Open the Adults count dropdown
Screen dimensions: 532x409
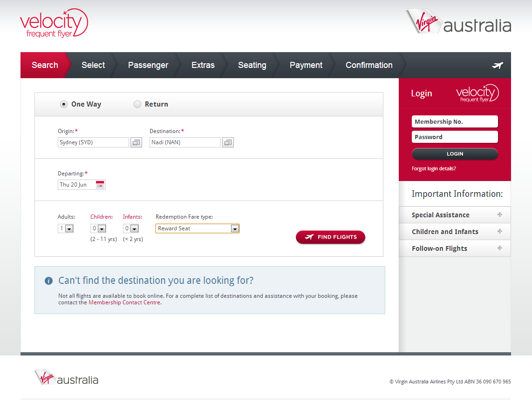pos(66,228)
